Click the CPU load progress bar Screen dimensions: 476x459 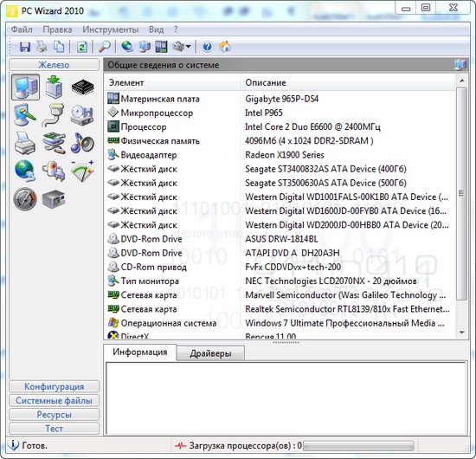[358, 446]
